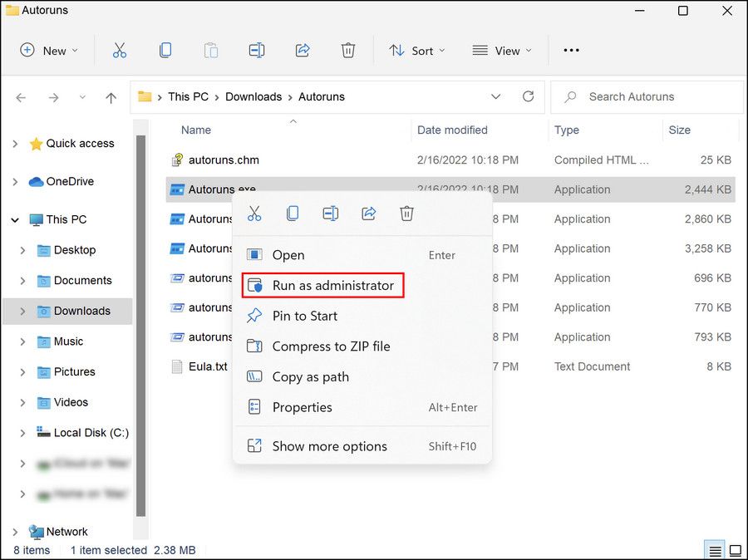Open the See more three-dots menu
Viewport: 748px width, 560px height.
pos(571,50)
